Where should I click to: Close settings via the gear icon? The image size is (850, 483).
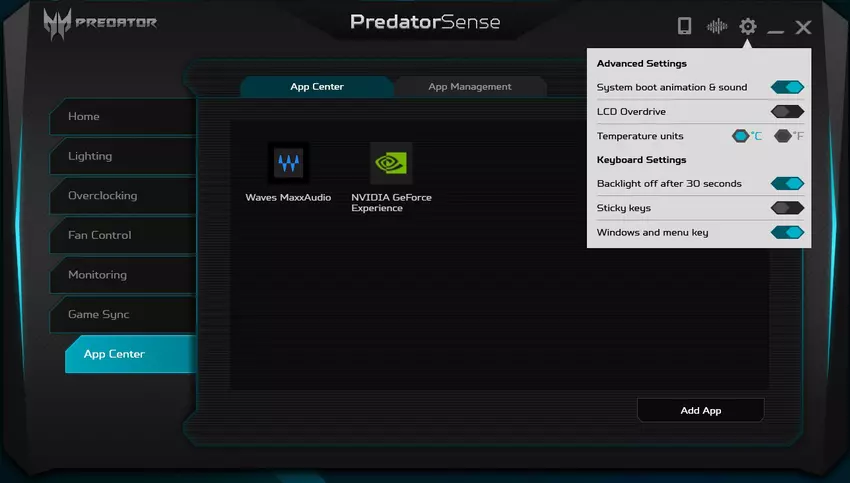[x=747, y=26]
